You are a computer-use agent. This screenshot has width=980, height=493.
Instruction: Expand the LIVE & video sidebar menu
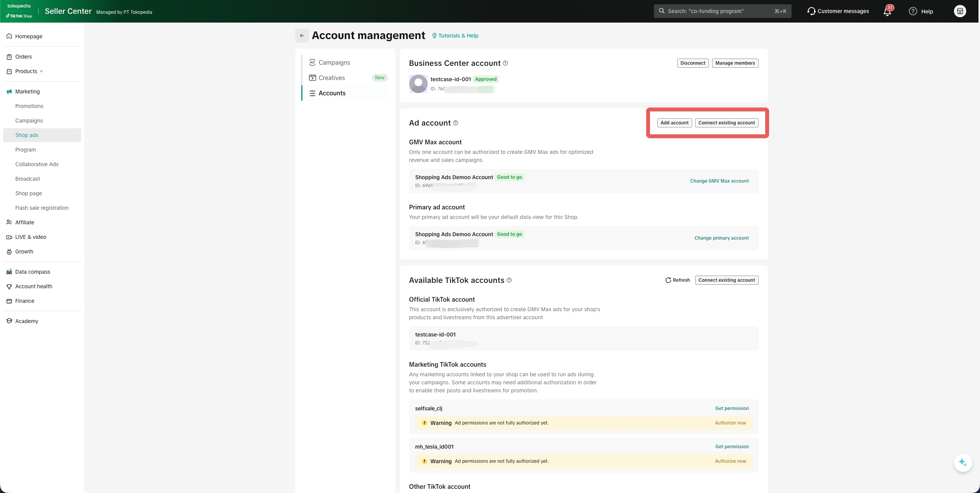pyautogui.click(x=31, y=237)
